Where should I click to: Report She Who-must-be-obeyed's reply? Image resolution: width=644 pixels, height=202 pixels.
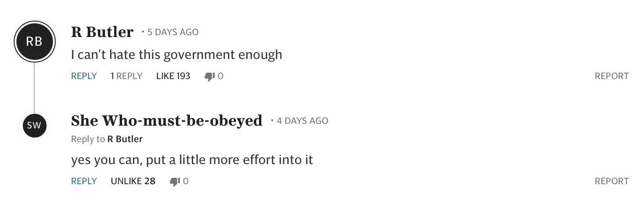pos(612,181)
